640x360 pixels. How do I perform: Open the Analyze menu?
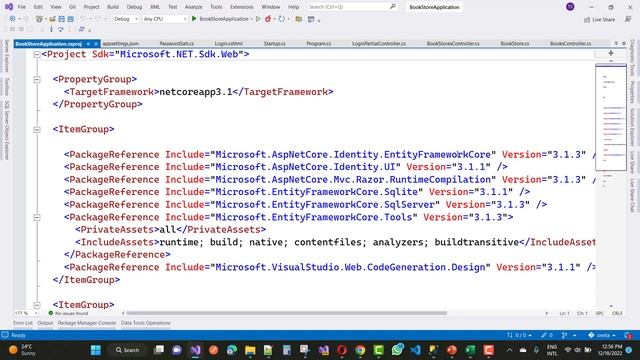(193, 7)
